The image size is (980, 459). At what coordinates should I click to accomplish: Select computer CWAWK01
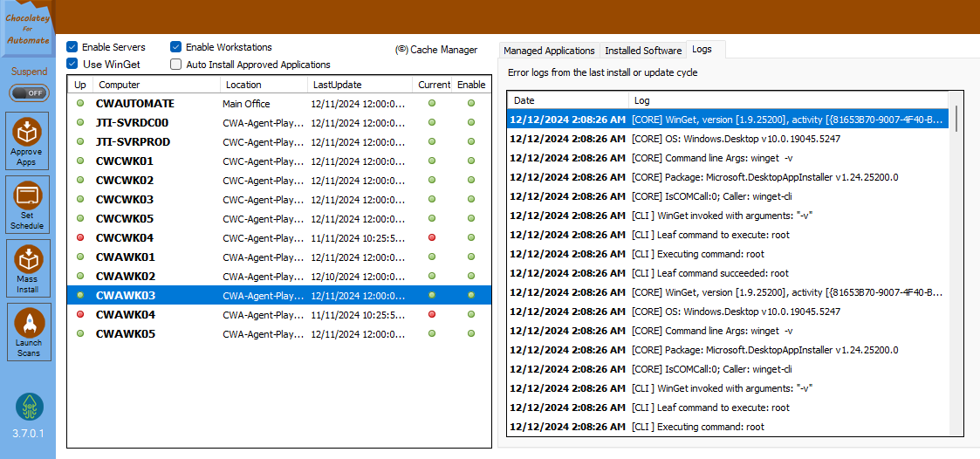[278, 257]
